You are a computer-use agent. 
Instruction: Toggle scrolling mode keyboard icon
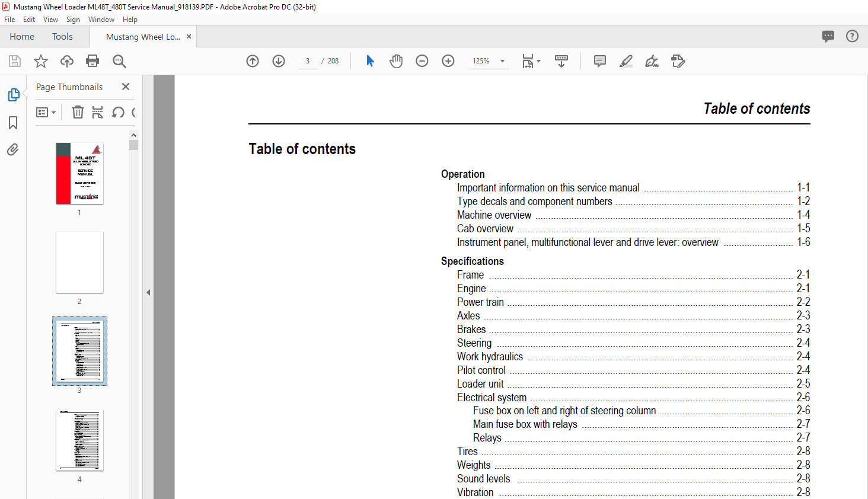[561, 61]
